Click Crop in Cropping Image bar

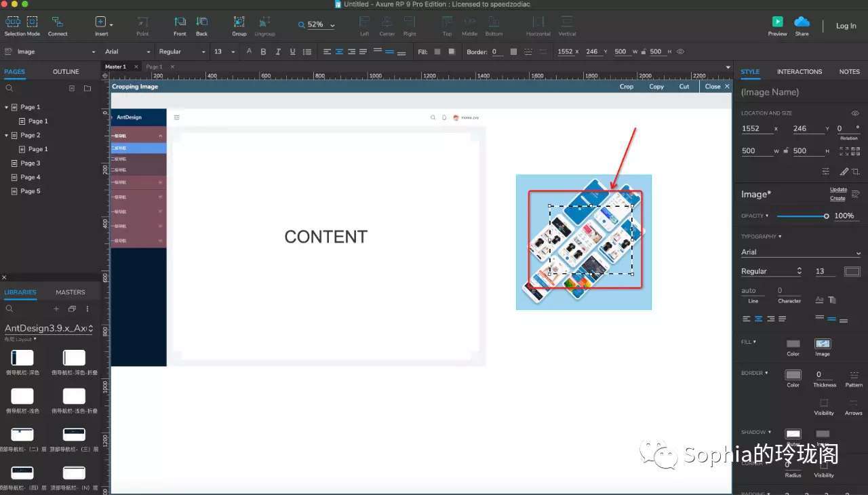[627, 87]
